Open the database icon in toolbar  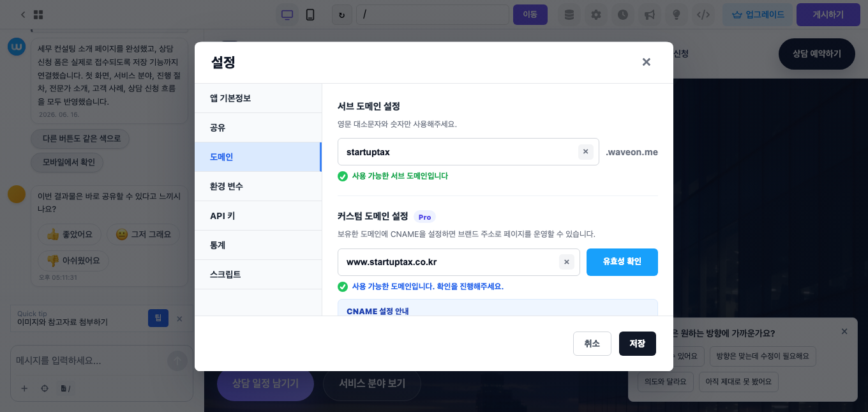click(569, 15)
